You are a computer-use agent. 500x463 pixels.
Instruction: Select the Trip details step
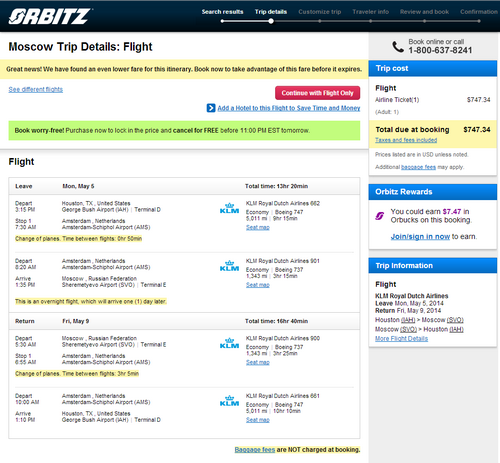271,12
